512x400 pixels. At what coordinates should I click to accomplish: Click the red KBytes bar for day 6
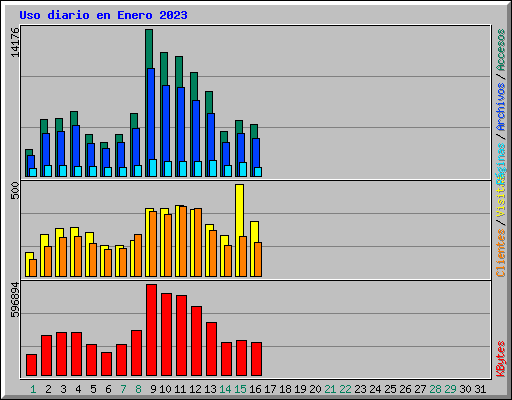(106, 364)
